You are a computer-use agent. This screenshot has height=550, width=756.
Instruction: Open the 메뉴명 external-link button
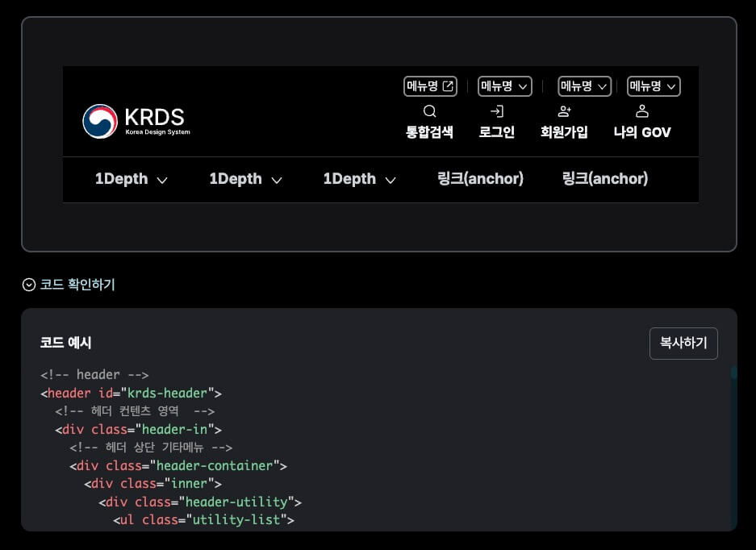click(x=430, y=86)
